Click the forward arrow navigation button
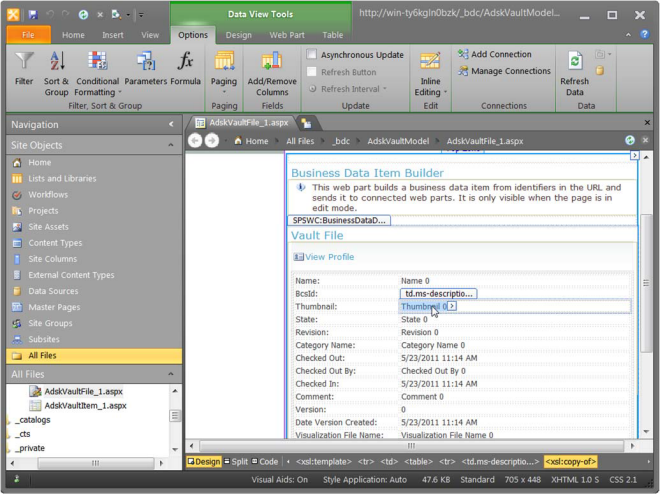 (212, 141)
